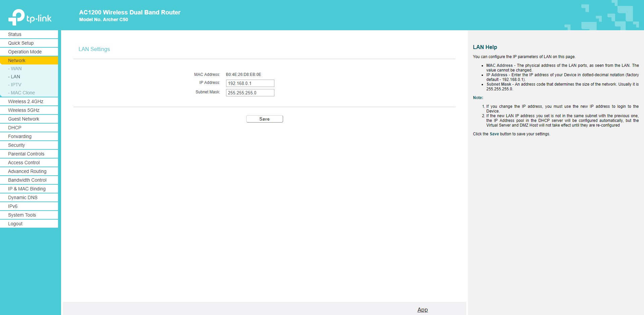Viewport: 644px width, 315px height.
Task: Click the IP Address input field
Action: tap(250, 83)
